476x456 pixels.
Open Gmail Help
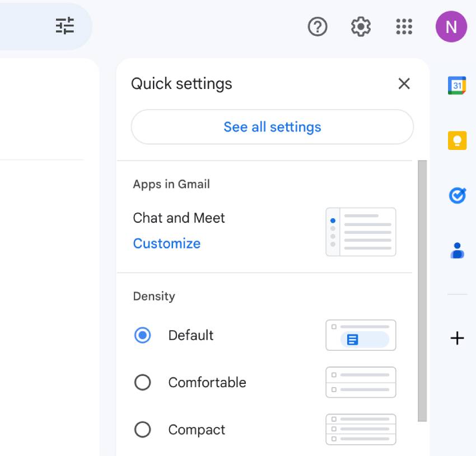[318, 26]
